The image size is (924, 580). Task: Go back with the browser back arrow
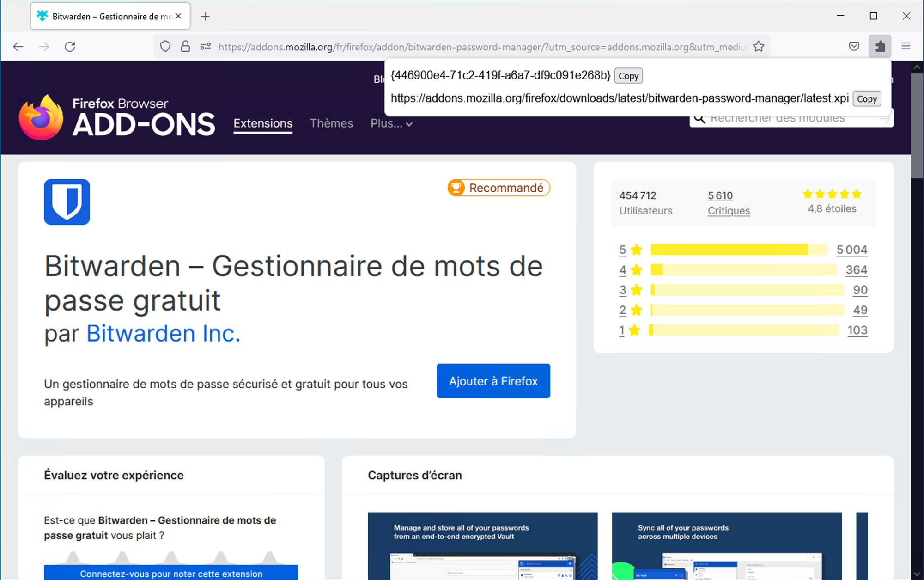18,47
